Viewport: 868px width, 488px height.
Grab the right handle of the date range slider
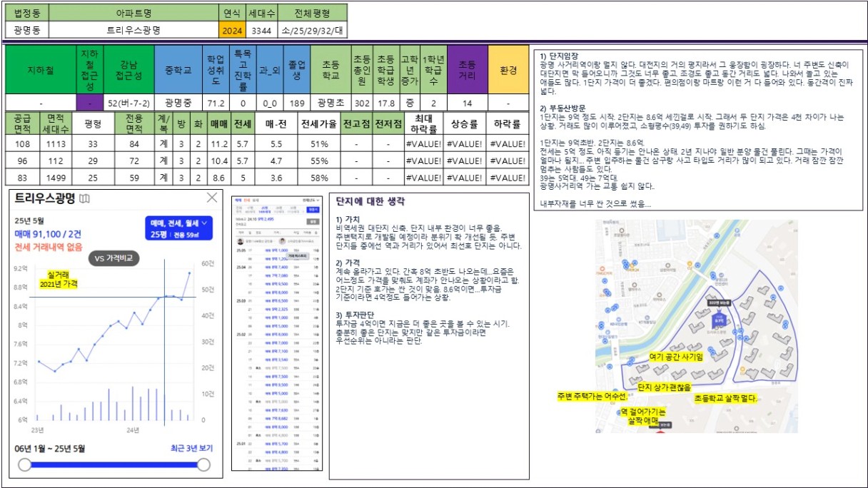click(203, 465)
